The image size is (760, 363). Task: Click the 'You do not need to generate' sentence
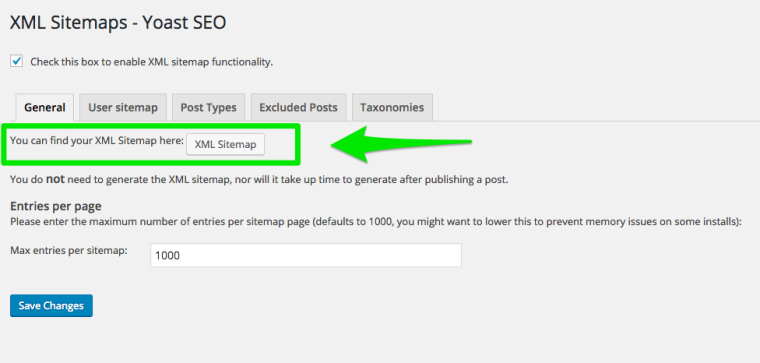(x=259, y=180)
